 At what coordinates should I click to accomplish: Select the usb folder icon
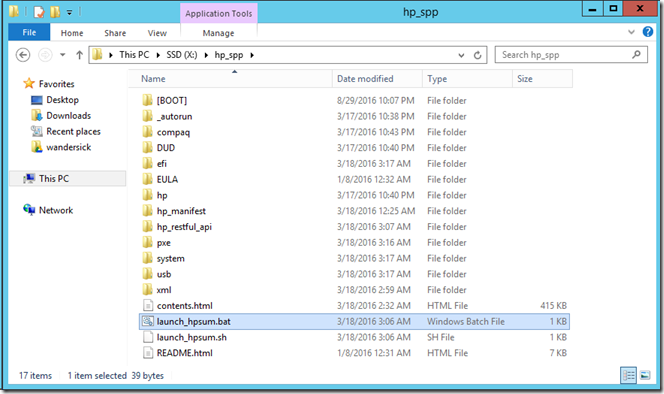pos(147,274)
